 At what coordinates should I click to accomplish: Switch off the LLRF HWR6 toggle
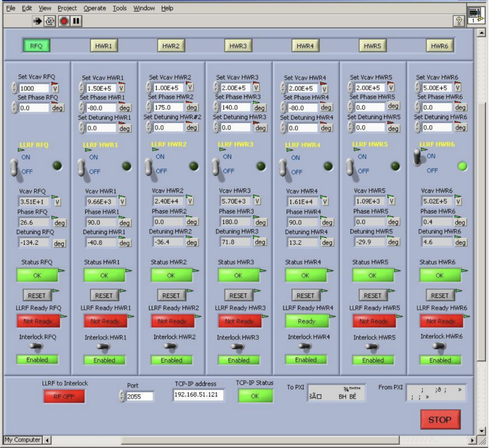click(417, 157)
